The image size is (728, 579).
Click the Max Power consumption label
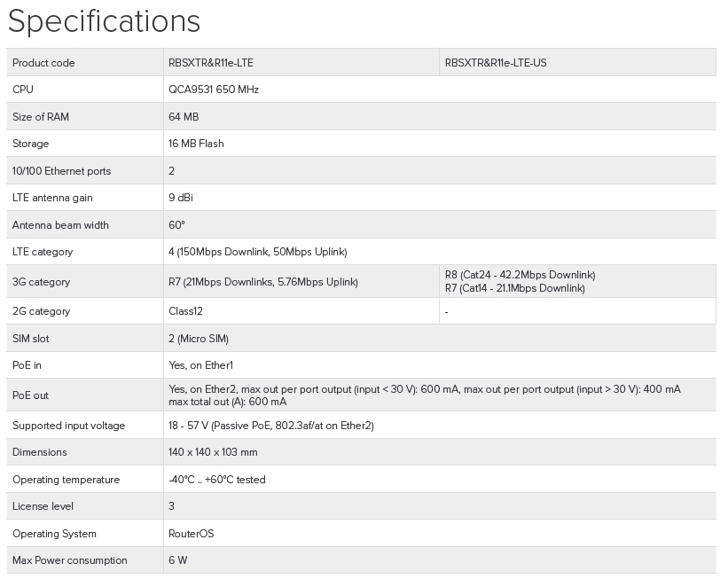point(70,560)
